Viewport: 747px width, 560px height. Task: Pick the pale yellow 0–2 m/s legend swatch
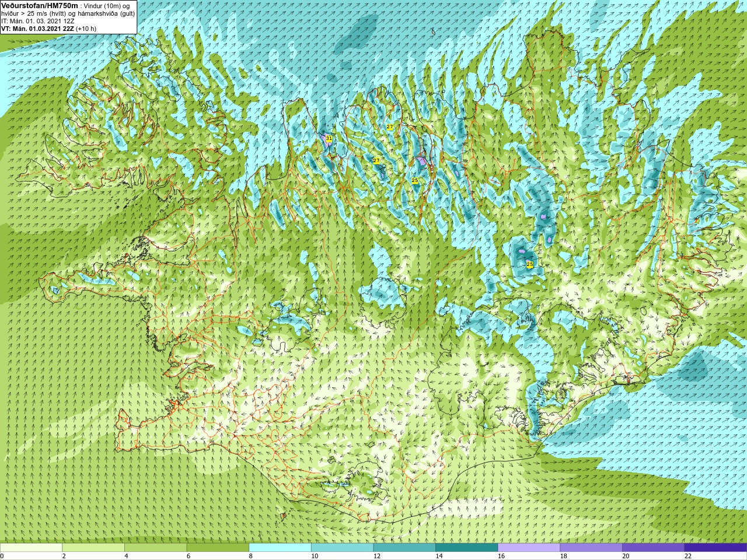click(x=31, y=548)
